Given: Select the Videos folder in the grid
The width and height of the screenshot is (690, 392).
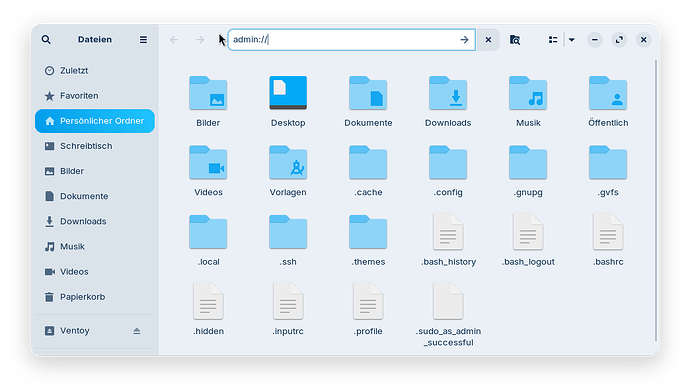Looking at the screenshot, I should click(208, 163).
